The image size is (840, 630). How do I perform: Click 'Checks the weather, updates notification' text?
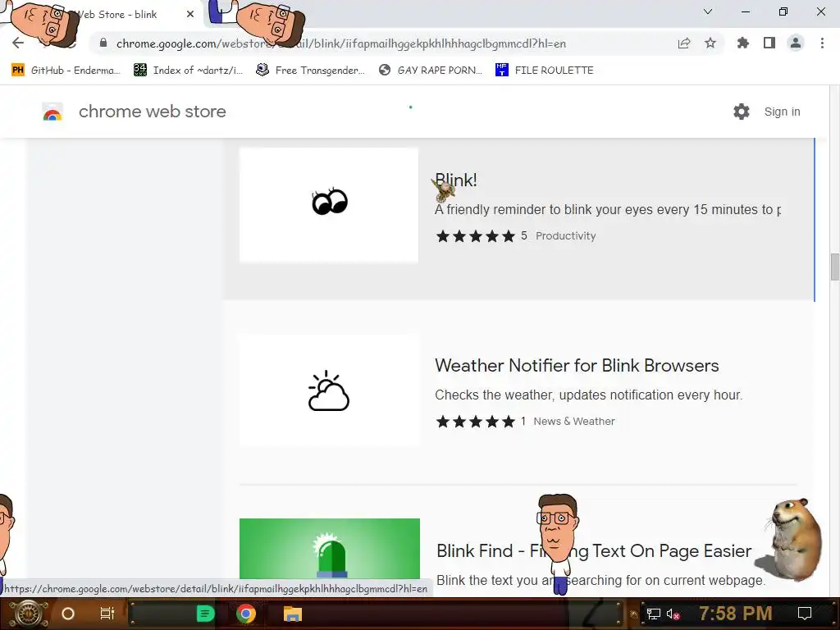click(x=588, y=395)
